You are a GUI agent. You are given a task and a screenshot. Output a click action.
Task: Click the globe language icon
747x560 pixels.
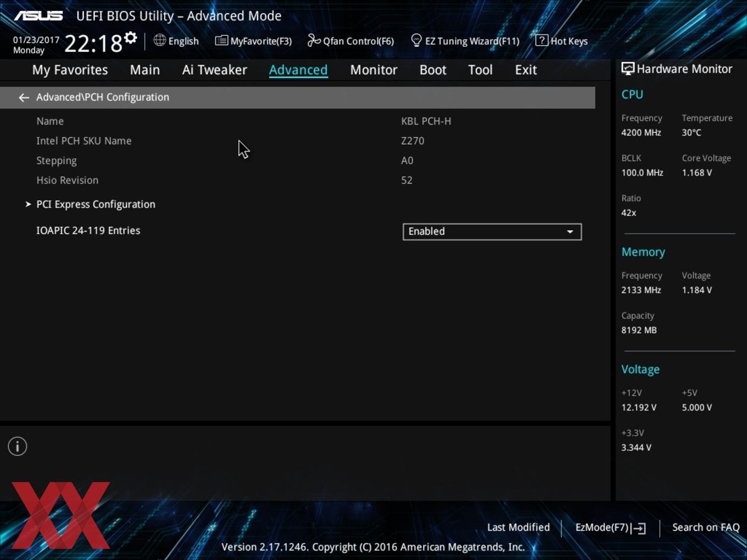click(159, 40)
